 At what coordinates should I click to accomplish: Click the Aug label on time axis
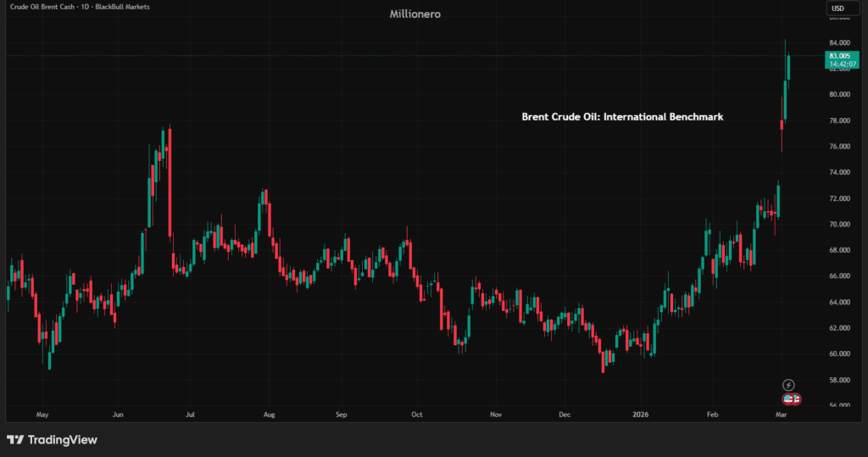[269, 415]
